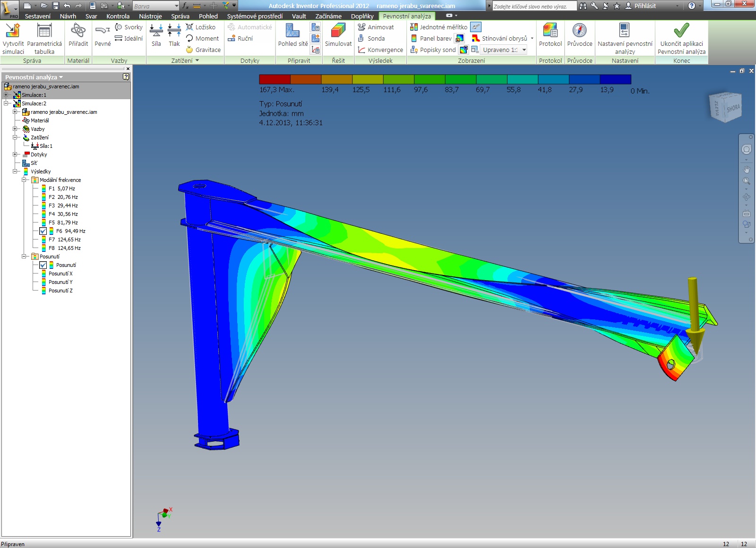Click the Simulovat (Simulate) icon
This screenshot has width=756, height=548.
338,32
